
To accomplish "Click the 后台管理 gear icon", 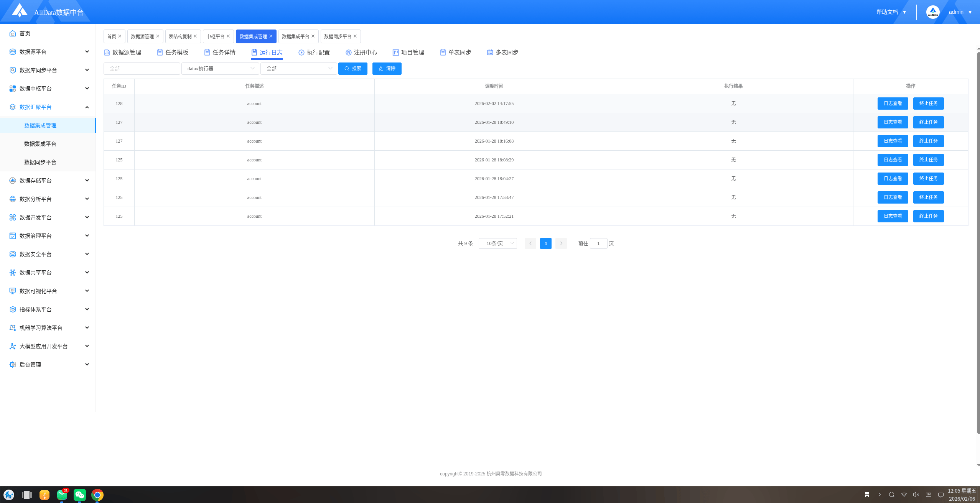I will (x=13, y=365).
